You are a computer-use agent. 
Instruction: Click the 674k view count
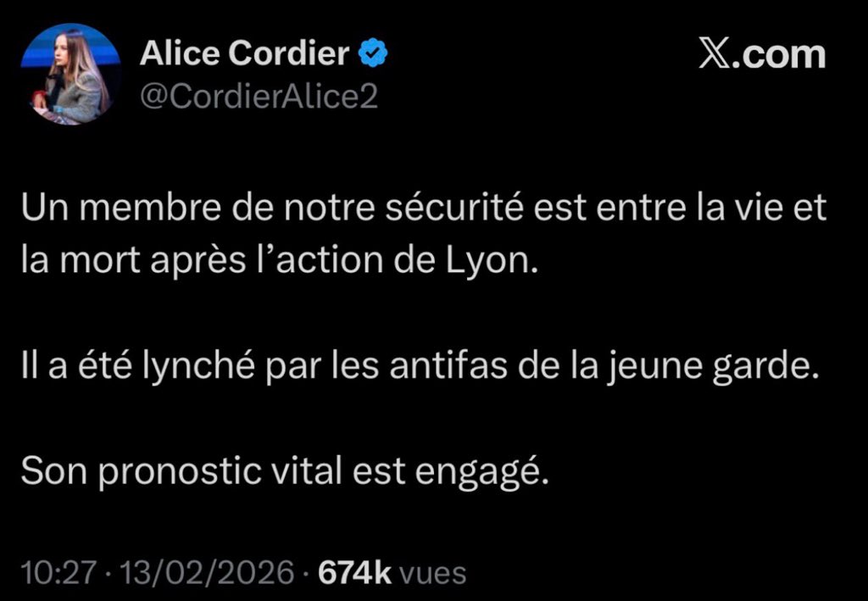click(355, 573)
